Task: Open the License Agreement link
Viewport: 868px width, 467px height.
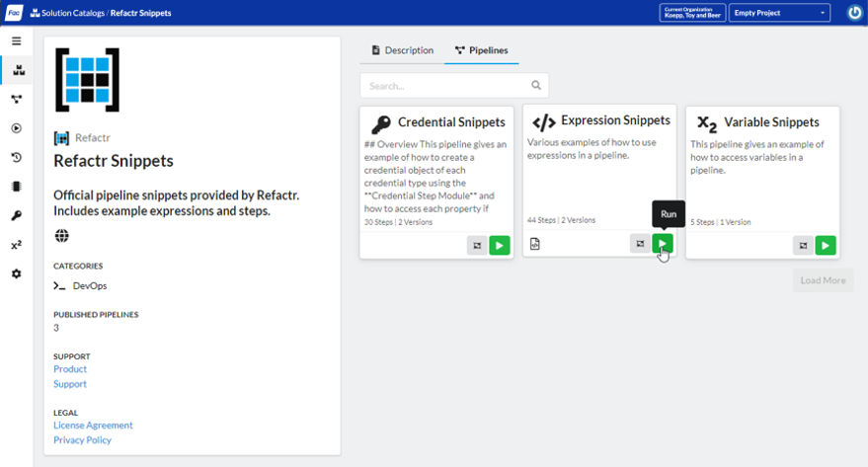Action: (x=93, y=426)
